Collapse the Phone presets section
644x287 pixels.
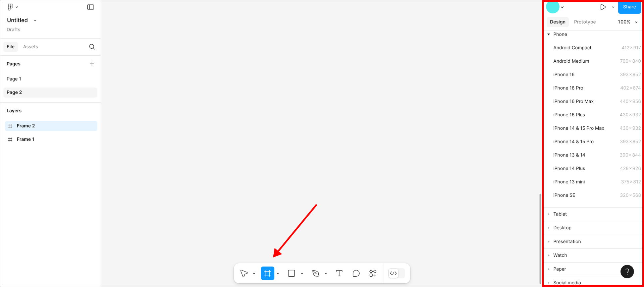pyautogui.click(x=549, y=35)
